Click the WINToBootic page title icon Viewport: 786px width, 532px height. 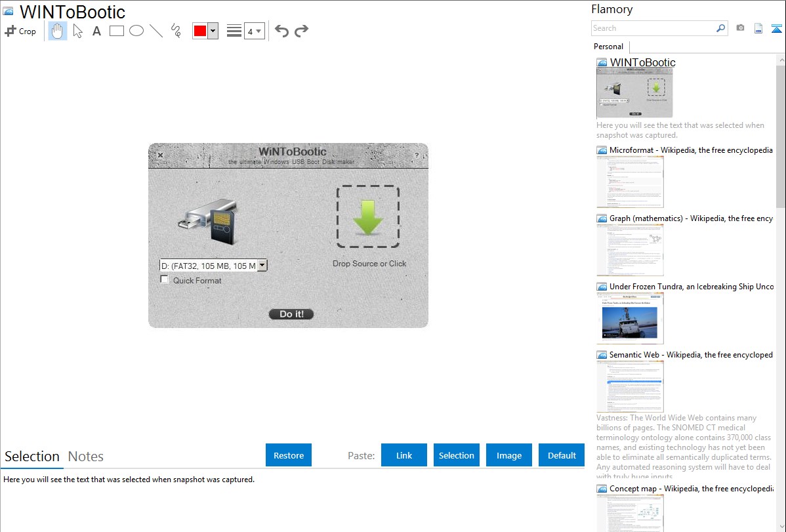tap(9, 11)
